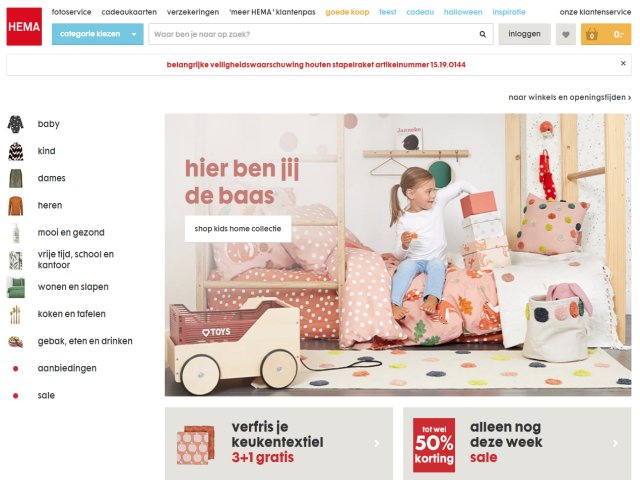Click the dames skirt icon
The image size is (640, 480).
tap(16, 178)
